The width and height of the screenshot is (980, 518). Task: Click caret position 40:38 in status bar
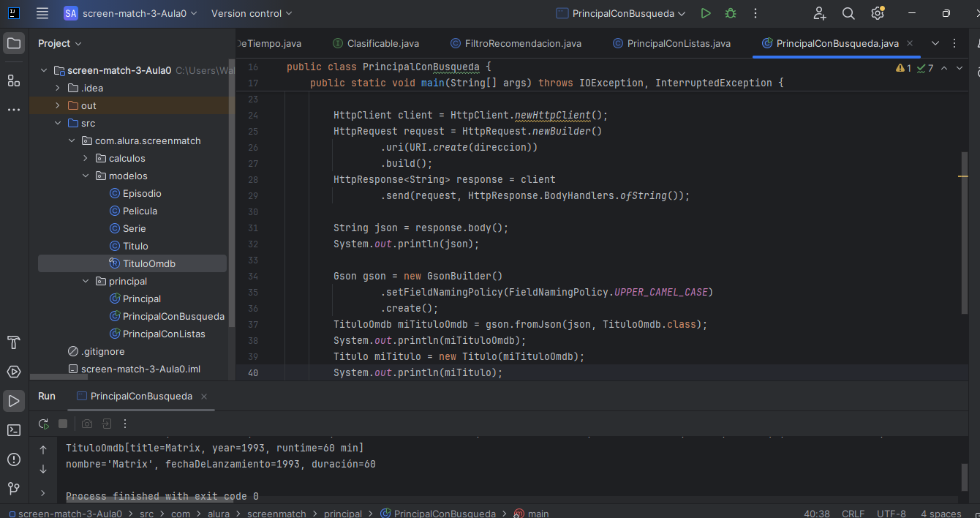coord(817,514)
